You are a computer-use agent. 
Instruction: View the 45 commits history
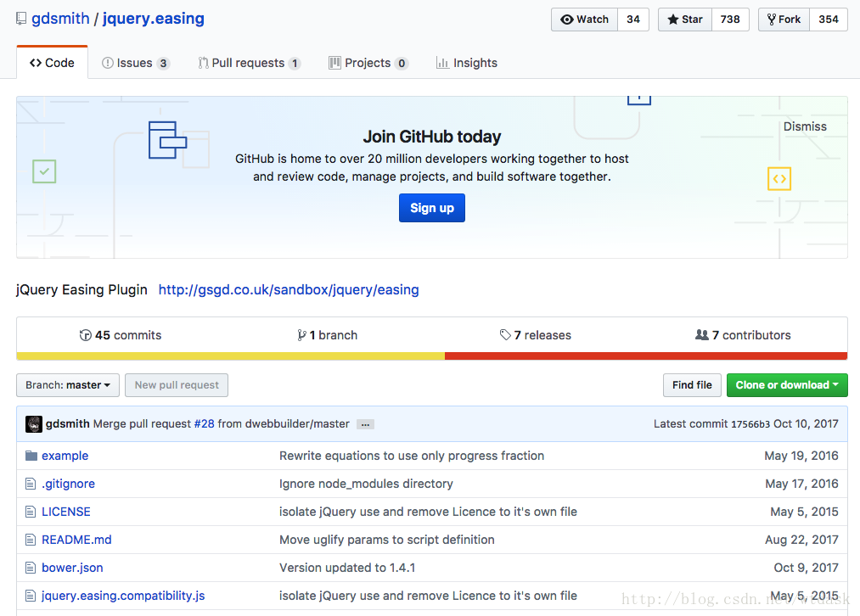click(x=121, y=335)
